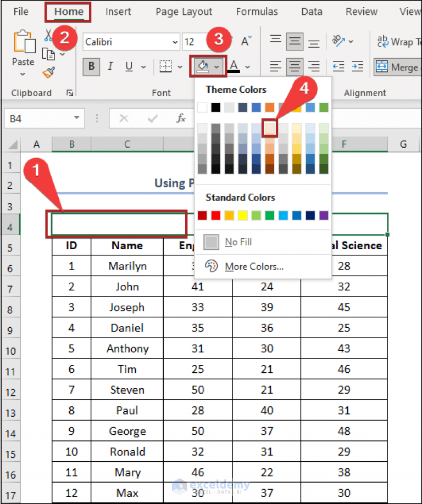
Task: Click the Format Painter brush icon
Action: (48, 72)
